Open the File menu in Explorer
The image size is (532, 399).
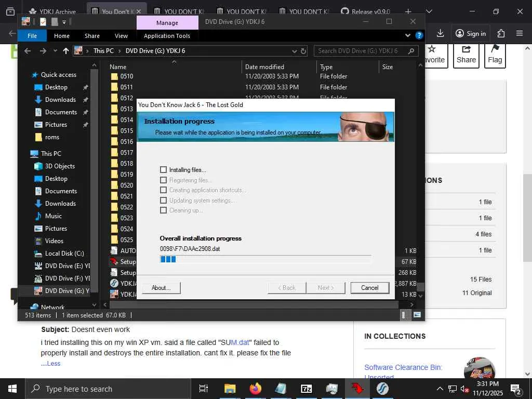(x=32, y=36)
